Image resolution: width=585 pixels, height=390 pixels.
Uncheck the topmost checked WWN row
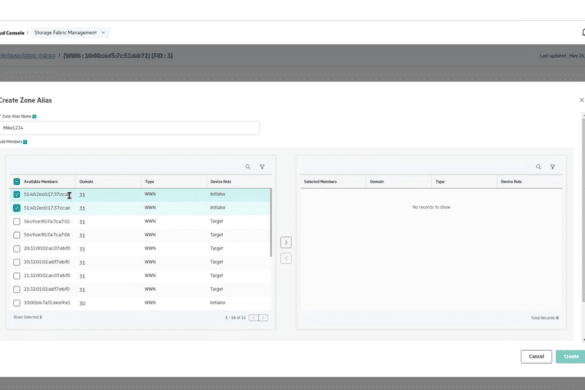tap(16, 194)
